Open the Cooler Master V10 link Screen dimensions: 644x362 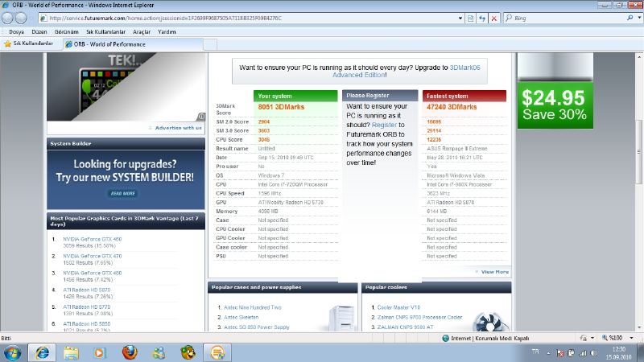pos(398,307)
